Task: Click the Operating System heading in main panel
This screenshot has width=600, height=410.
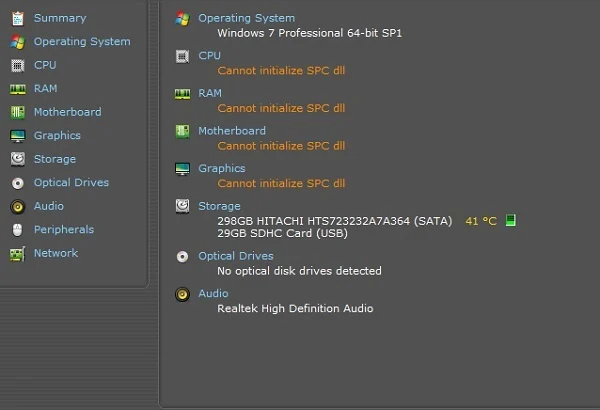Action: coord(246,18)
